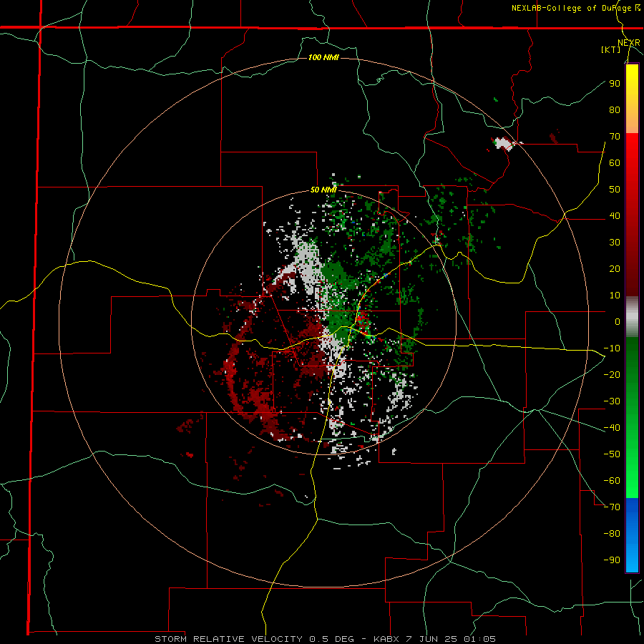Click the 90 value on velocity scale
Viewport: 644px width, 644px height.
615,84
